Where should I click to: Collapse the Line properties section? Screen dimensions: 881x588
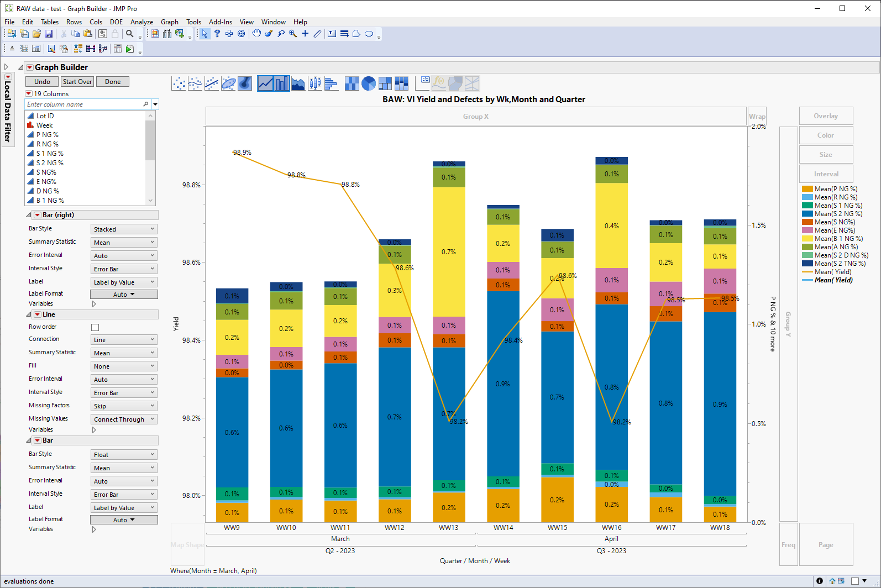pyautogui.click(x=29, y=314)
